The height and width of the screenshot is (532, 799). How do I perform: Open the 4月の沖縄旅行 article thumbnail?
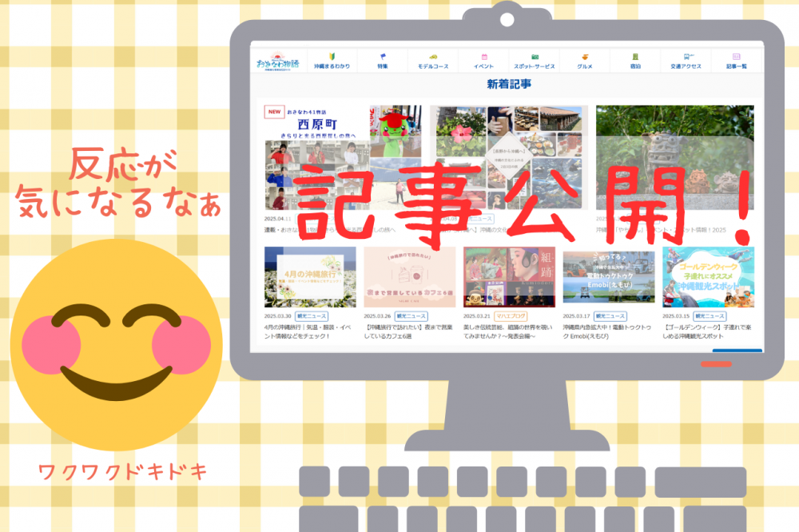tap(310, 276)
